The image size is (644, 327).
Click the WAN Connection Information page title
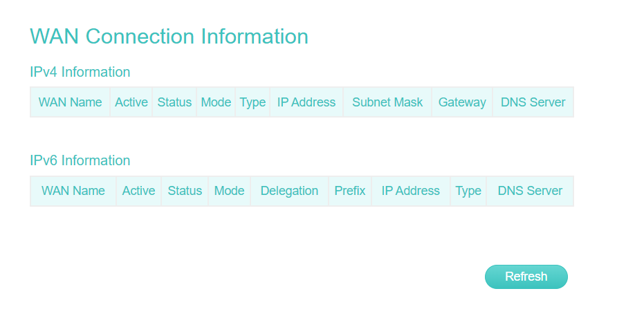click(x=169, y=37)
